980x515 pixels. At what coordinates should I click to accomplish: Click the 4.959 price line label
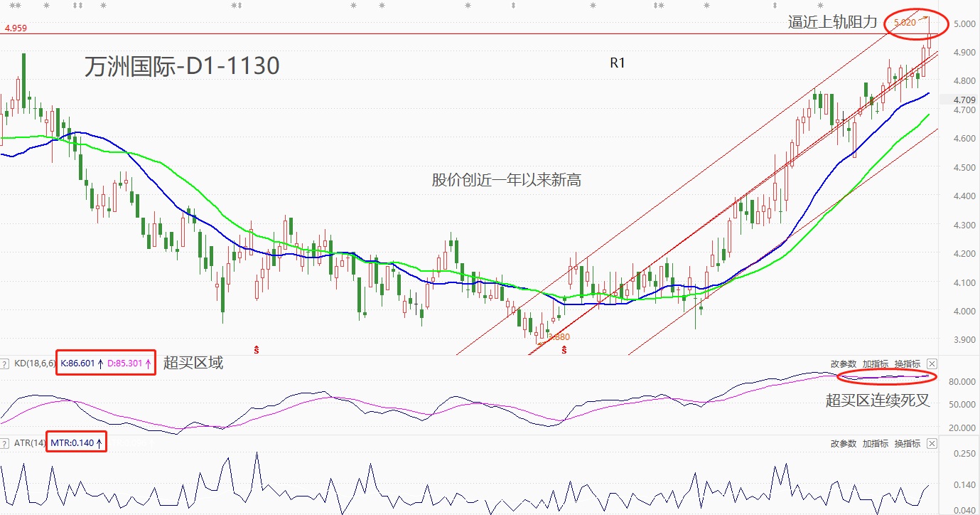(x=16, y=29)
